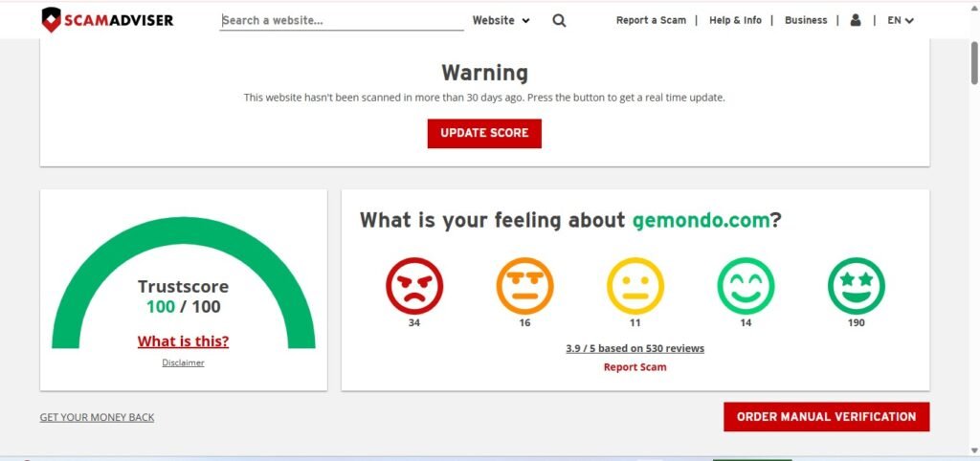Open the Business menu item
Viewport: 980px width, 461px height.
pos(806,21)
